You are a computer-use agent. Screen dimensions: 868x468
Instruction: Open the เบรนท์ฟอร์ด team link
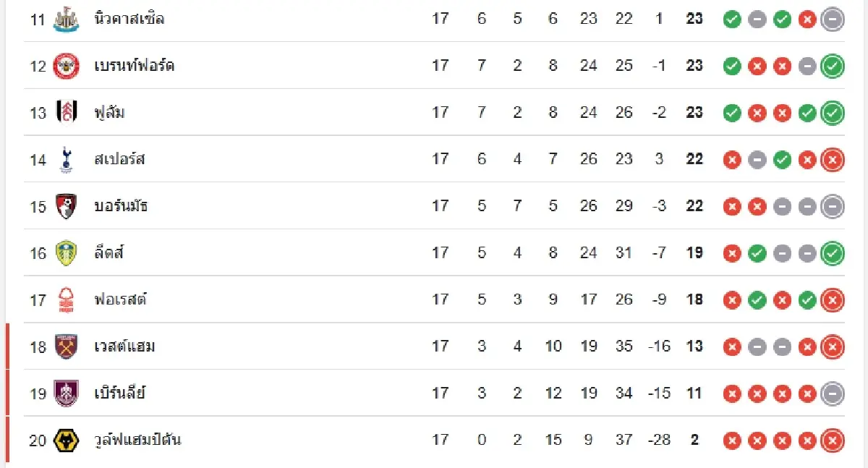pos(135,66)
